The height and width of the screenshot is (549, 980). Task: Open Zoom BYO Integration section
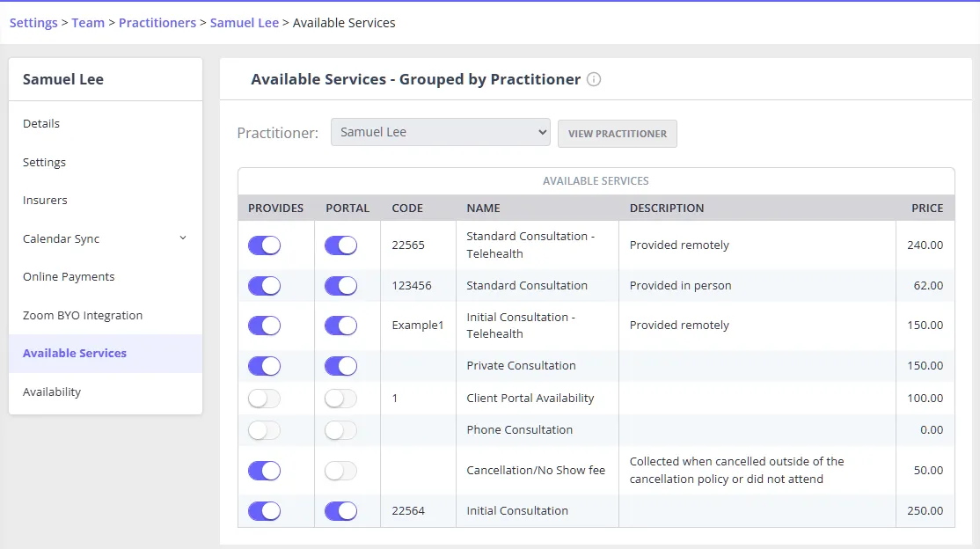[83, 316]
